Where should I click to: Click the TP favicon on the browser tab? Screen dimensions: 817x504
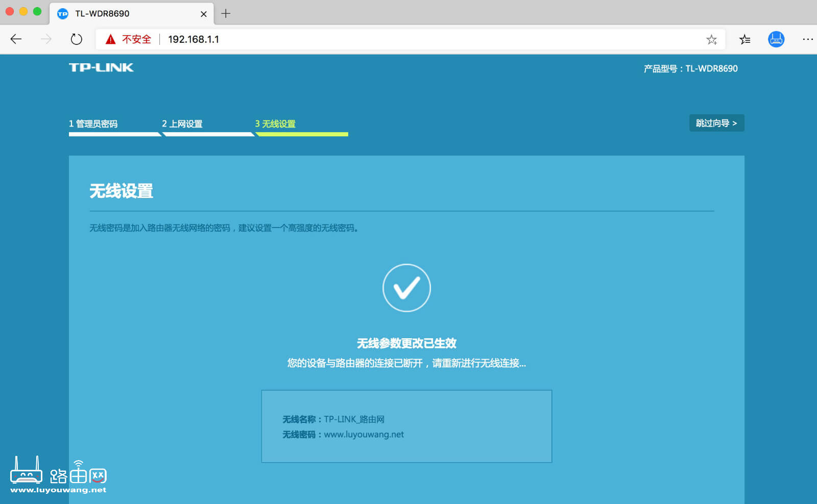point(63,14)
